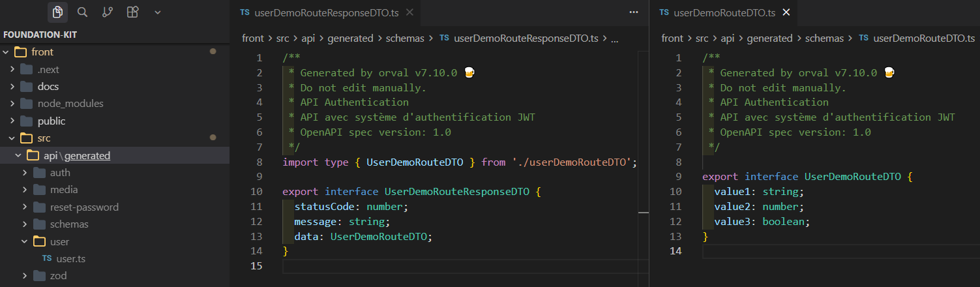This screenshot has width=980, height=287.
Task: Click 'statusCode' property in left editor
Action: (324, 207)
